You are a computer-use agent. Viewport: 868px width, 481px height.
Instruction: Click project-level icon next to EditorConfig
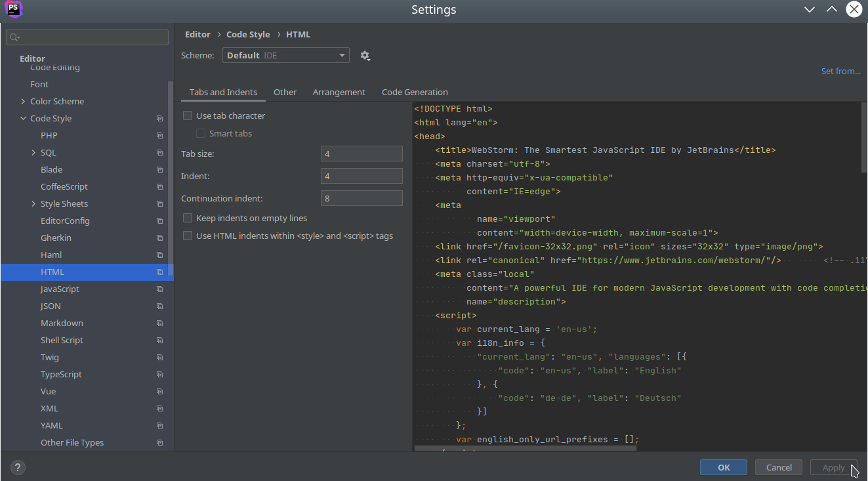[159, 221]
